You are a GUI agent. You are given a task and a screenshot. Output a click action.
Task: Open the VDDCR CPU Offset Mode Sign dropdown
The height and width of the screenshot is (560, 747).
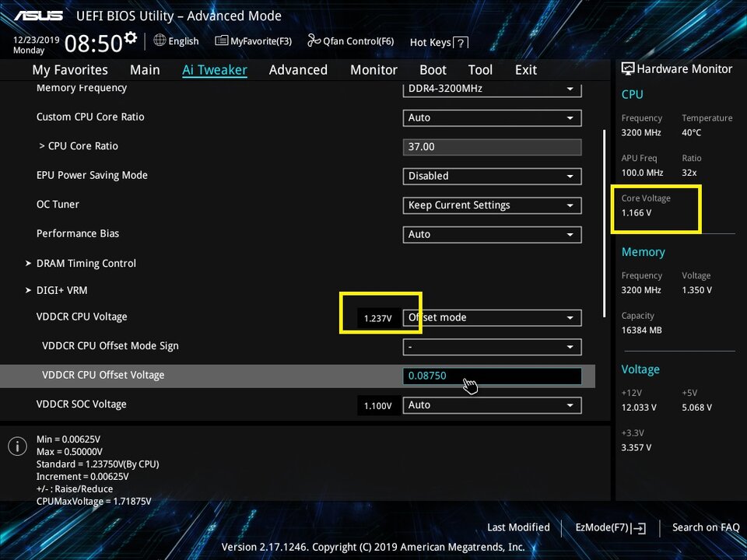tap(492, 347)
